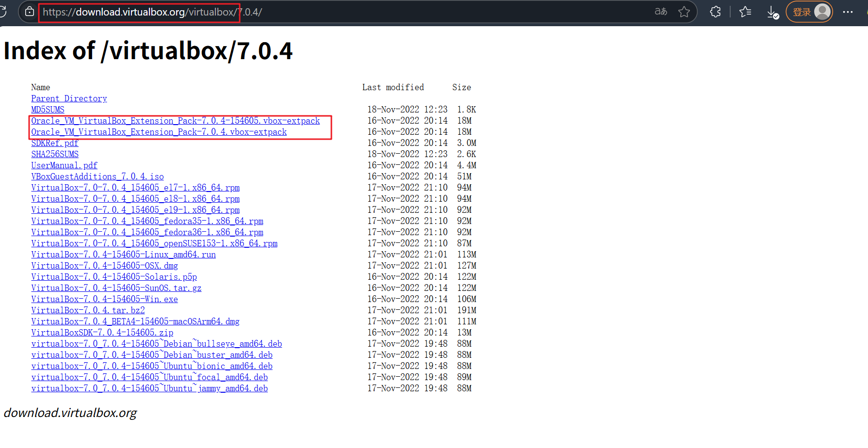This screenshot has width=868, height=448.
Task: Add page to favorites star icon
Action: [684, 12]
